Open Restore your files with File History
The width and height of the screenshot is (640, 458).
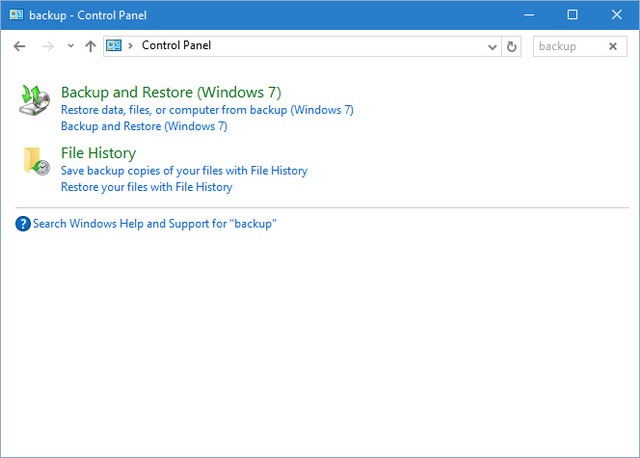147,187
